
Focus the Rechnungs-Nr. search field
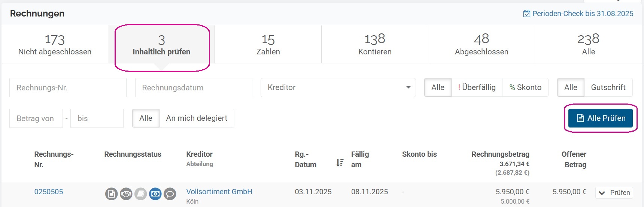point(68,88)
